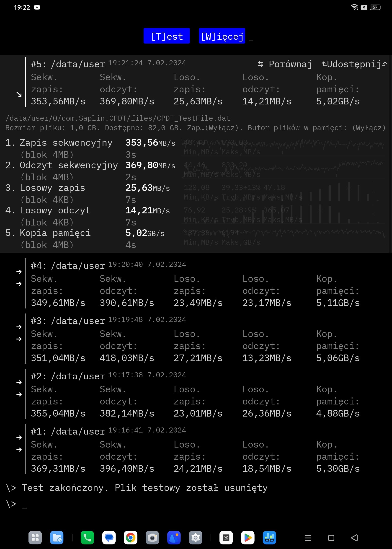Open the green Phone app
392x549 pixels.
coord(87,537)
